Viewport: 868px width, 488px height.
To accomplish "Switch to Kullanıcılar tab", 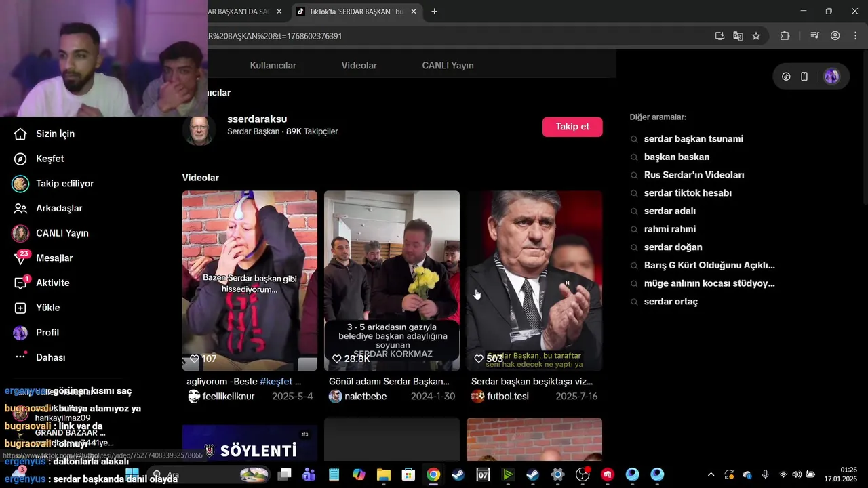I will click(x=273, y=66).
